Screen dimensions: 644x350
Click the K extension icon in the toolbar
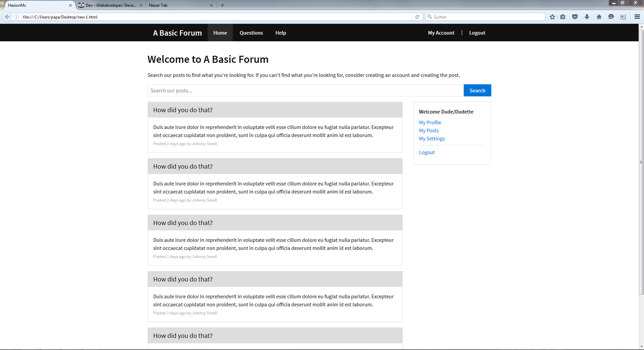pos(623,17)
